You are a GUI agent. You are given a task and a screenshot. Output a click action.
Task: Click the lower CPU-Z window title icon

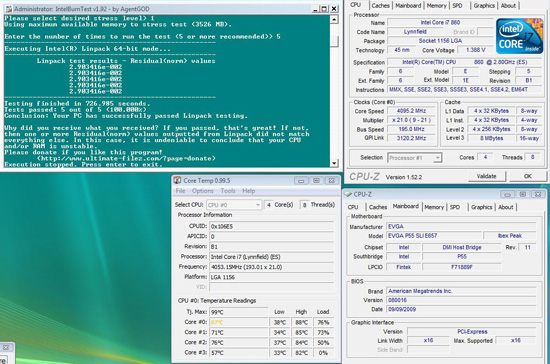[348, 194]
